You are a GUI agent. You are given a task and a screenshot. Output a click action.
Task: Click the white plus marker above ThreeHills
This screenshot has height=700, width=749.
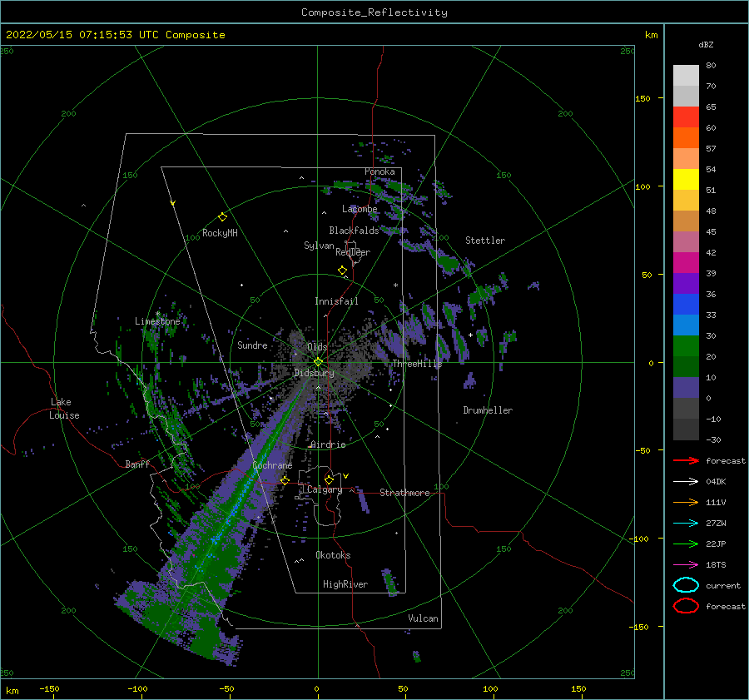(470, 335)
